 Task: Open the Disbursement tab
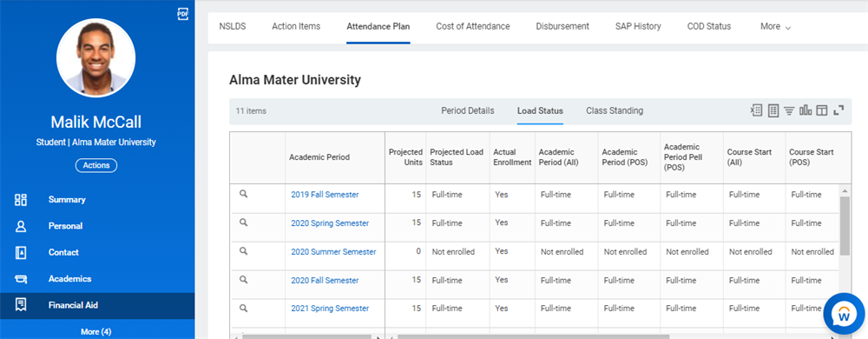click(562, 26)
